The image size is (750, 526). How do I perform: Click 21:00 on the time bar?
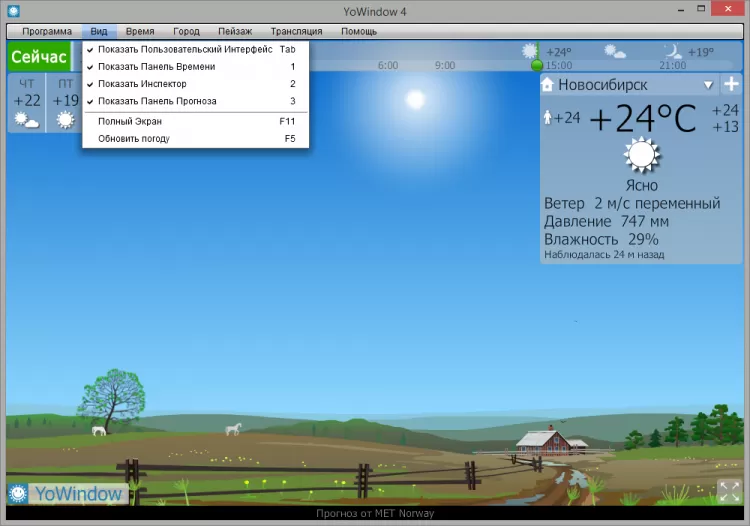pyautogui.click(x=673, y=66)
